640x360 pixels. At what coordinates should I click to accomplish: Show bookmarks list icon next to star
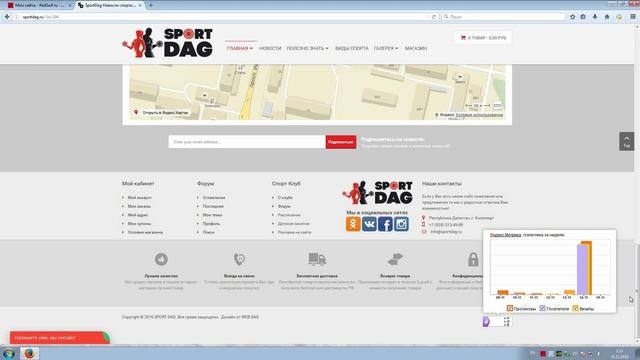coord(583,17)
